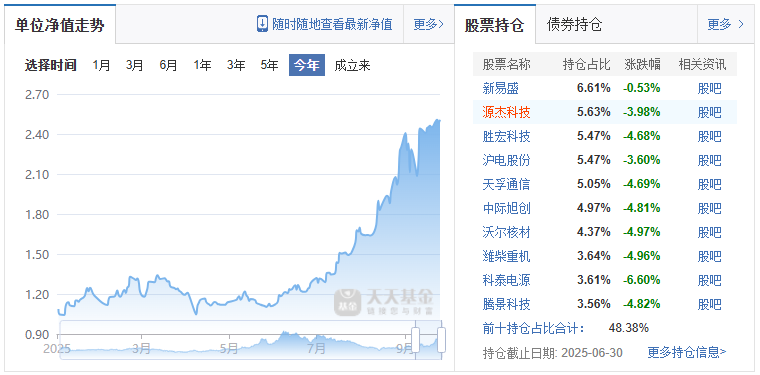Click 中际旭创 holding ratio 4.97%

pyautogui.click(x=594, y=208)
